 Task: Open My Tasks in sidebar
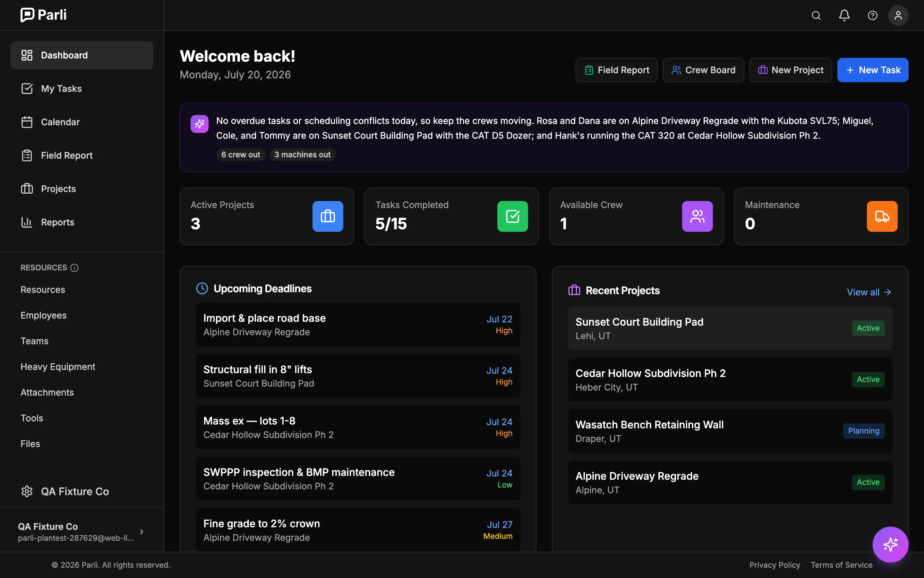[82, 89]
